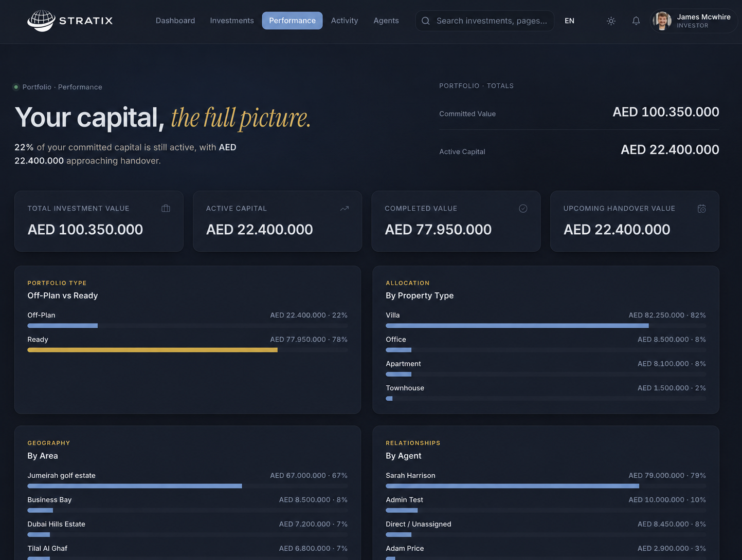Click the green status dot beside Portfolio · Performance

pos(16,87)
